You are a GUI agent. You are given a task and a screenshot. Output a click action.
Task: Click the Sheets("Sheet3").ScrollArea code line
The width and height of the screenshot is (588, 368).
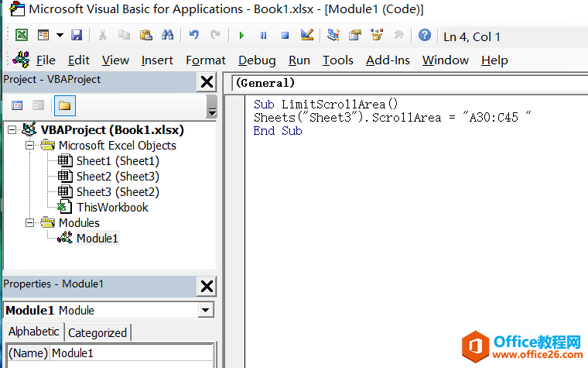point(392,118)
